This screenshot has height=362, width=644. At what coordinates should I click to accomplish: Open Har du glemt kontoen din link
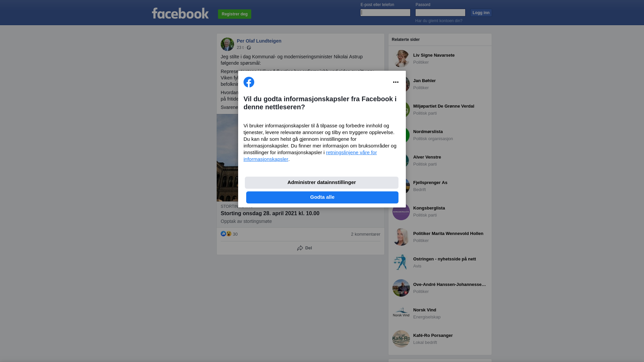pyautogui.click(x=439, y=21)
